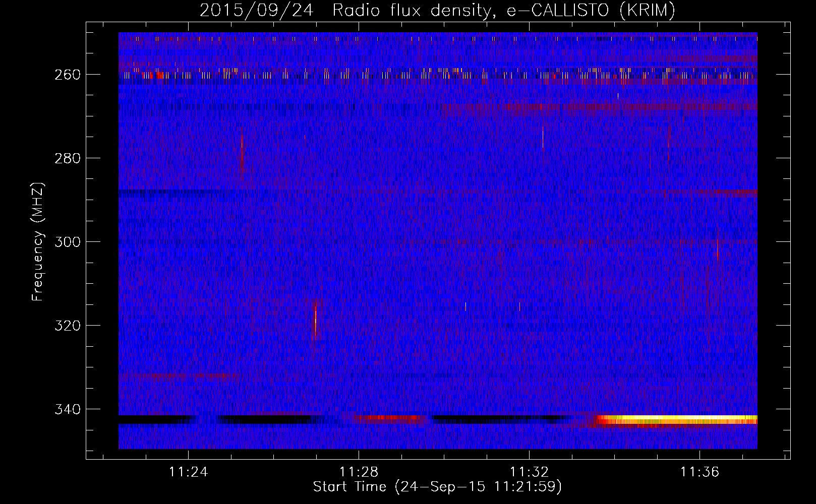Click the plot title 'Radio flux density, e-CALLISTO (KRIM)'

503,11
